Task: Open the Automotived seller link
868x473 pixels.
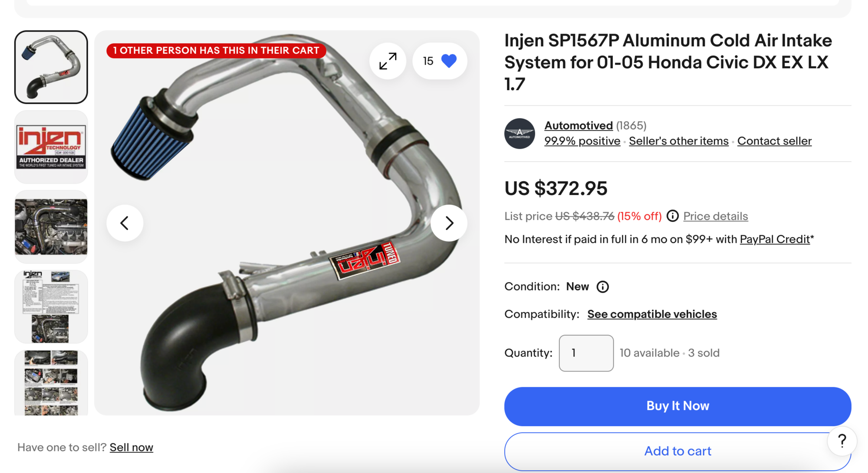Action: [579, 126]
